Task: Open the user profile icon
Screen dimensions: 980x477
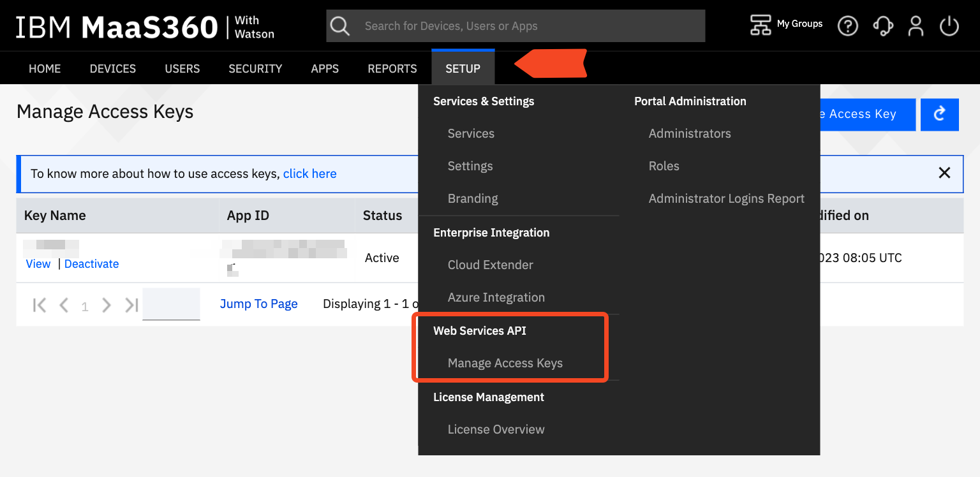Action: coord(916,26)
